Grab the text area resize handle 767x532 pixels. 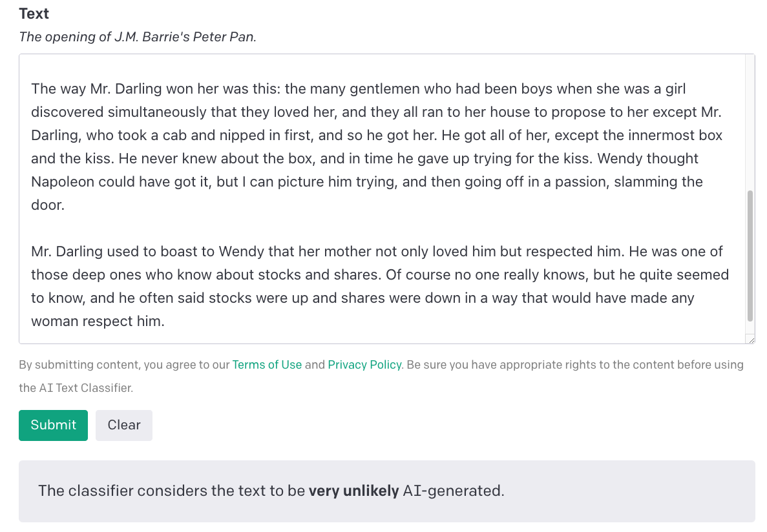point(750,339)
